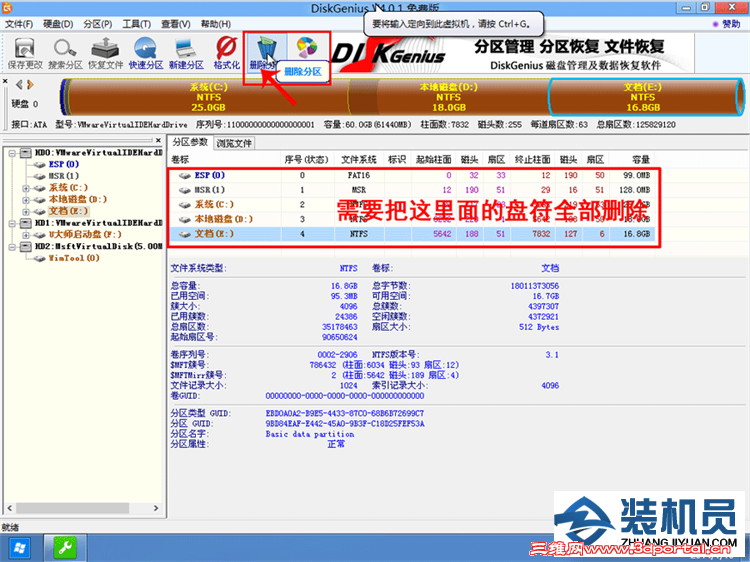The image size is (750, 562).
Task: Select 系统(C:) in the disk tree
Action: 68,187
